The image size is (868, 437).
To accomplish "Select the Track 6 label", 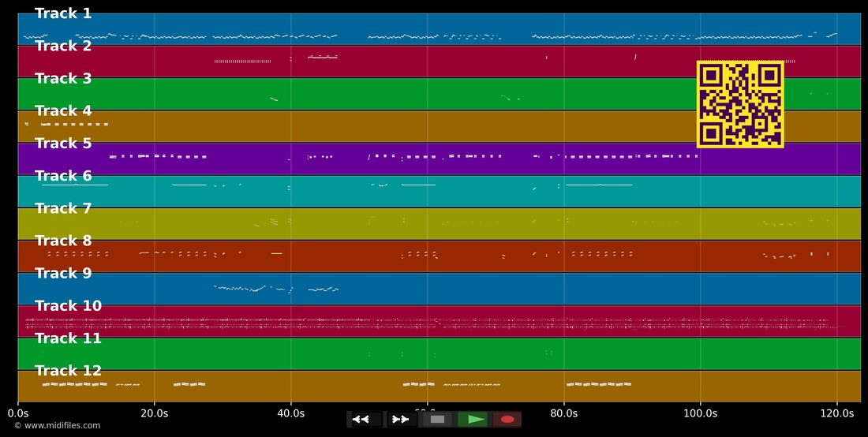I will pyautogui.click(x=63, y=176).
